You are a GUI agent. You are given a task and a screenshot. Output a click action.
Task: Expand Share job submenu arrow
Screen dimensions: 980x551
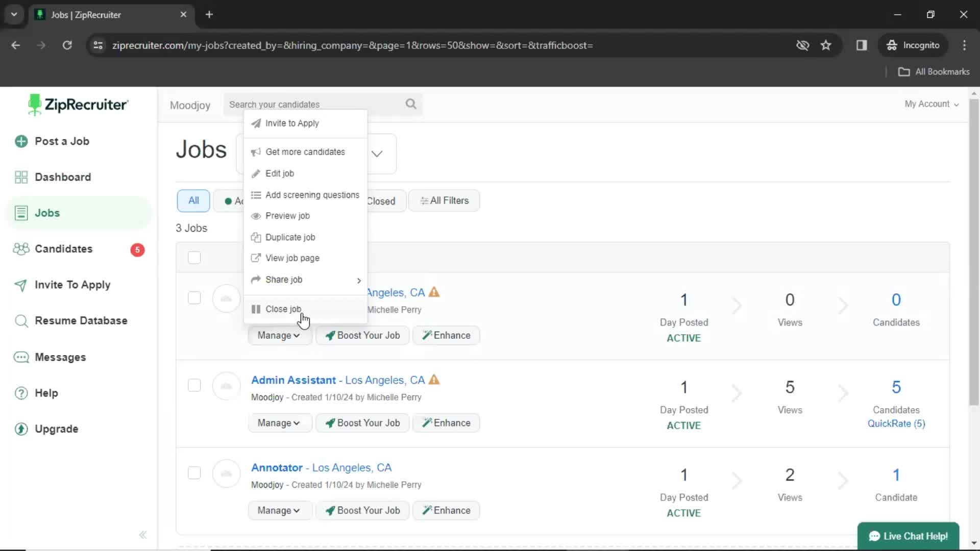coord(359,280)
